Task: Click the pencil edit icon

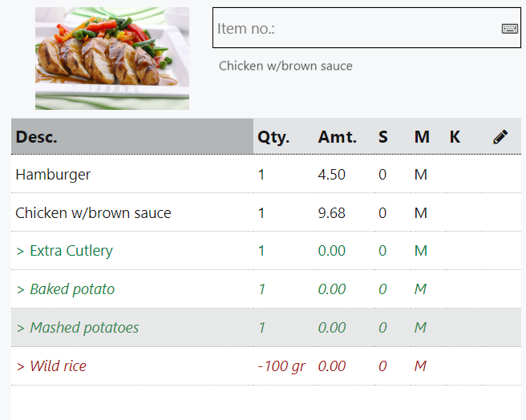Action: [x=500, y=137]
